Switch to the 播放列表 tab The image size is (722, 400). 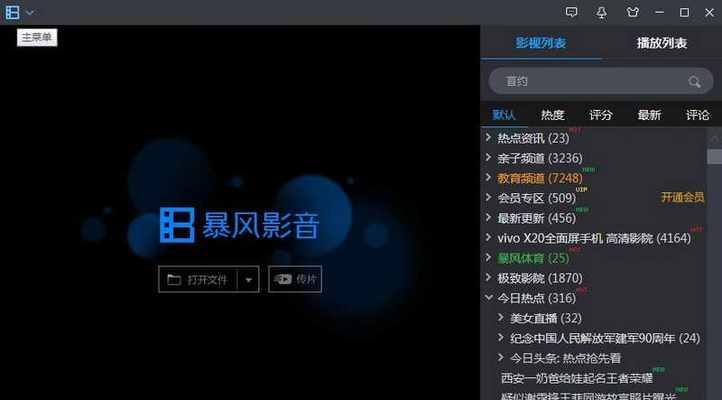pos(662,43)
